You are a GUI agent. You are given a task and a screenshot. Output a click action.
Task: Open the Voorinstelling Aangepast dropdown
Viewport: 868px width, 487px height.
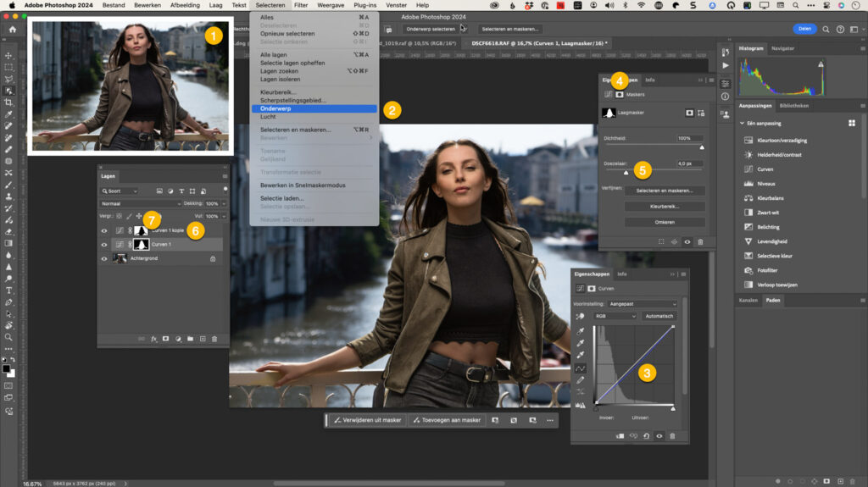pos(643,304)
